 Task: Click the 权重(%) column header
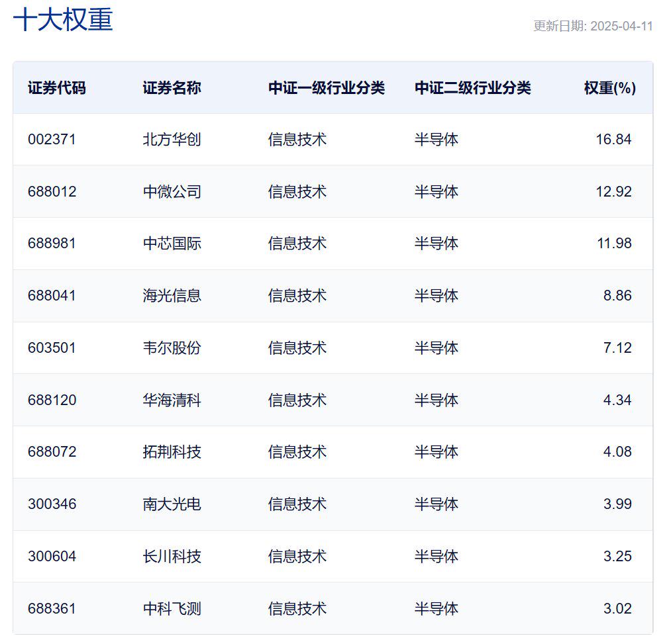(609, 88)
